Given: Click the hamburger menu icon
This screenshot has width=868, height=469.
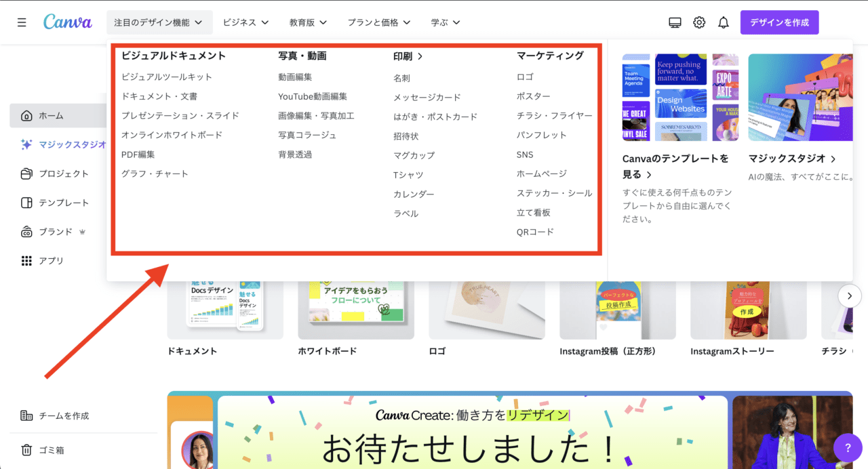Looking at the screenshot, I should (x=22, y=22).
